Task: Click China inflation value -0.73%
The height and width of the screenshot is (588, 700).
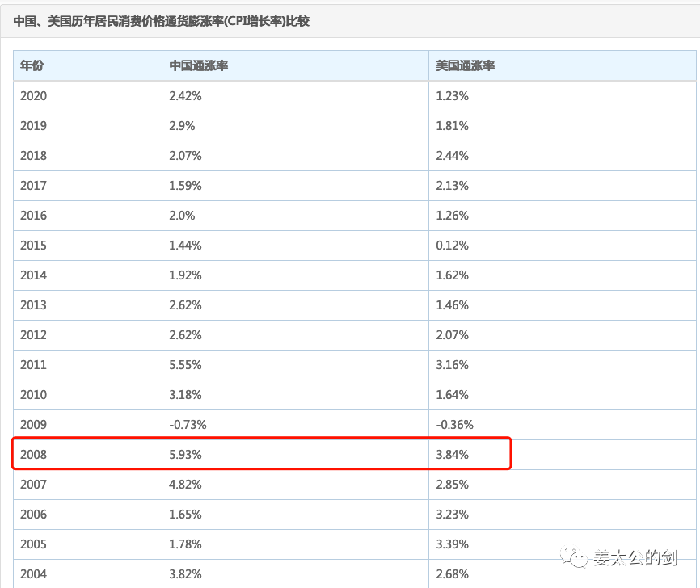Action: click(188, 425)
